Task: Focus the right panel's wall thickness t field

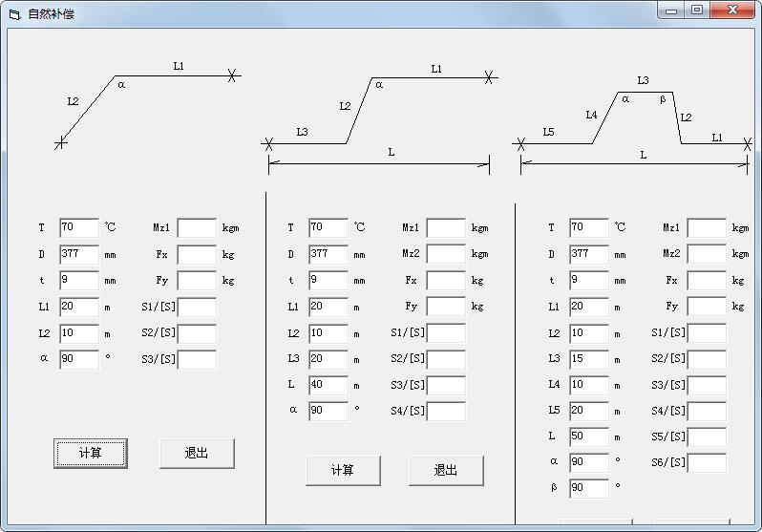Action: point(589,281)
